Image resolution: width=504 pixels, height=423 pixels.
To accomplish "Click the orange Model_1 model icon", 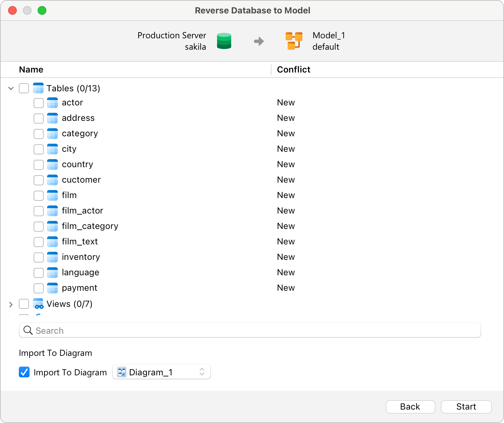I will pos(294,41).
